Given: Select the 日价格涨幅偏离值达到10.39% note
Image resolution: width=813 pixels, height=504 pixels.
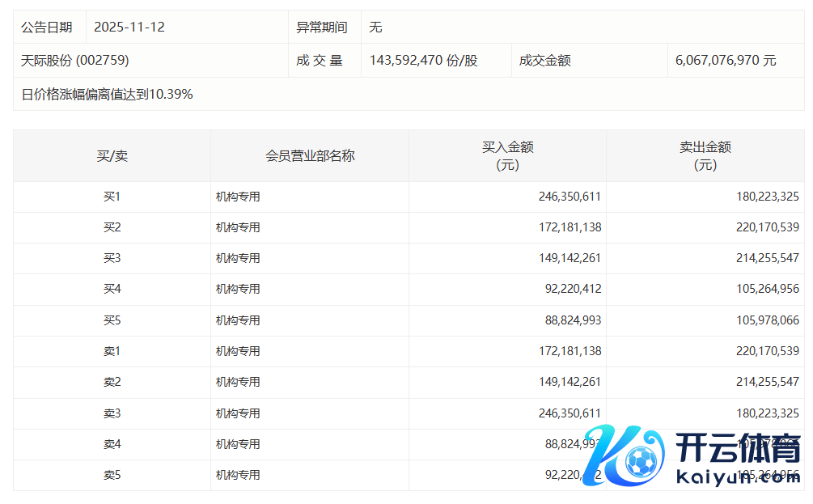Looking at the screenshot, I should tap(107, 94).
